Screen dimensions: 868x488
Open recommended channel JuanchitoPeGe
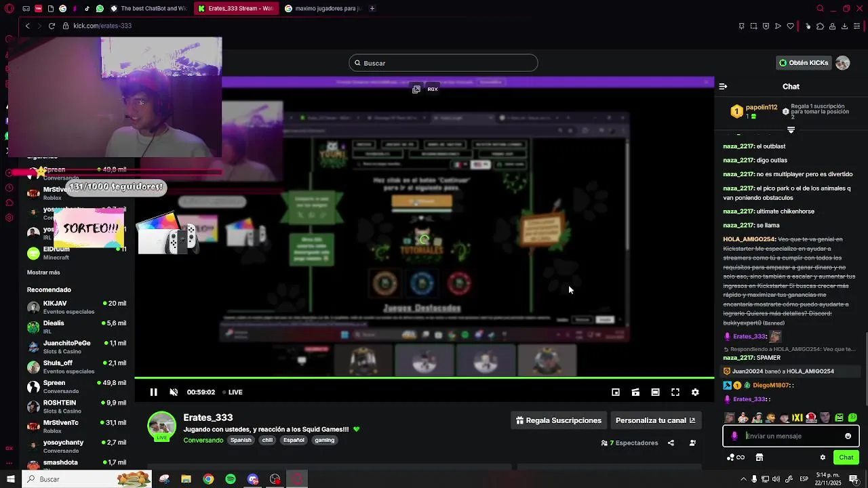click(76, 347)
